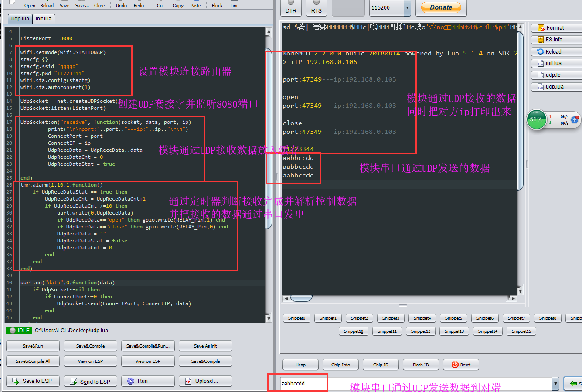The image size is (582, 392).
Task: Click Block comment in the toolbar
Action: pyautogui.click(x=217, y=5)
